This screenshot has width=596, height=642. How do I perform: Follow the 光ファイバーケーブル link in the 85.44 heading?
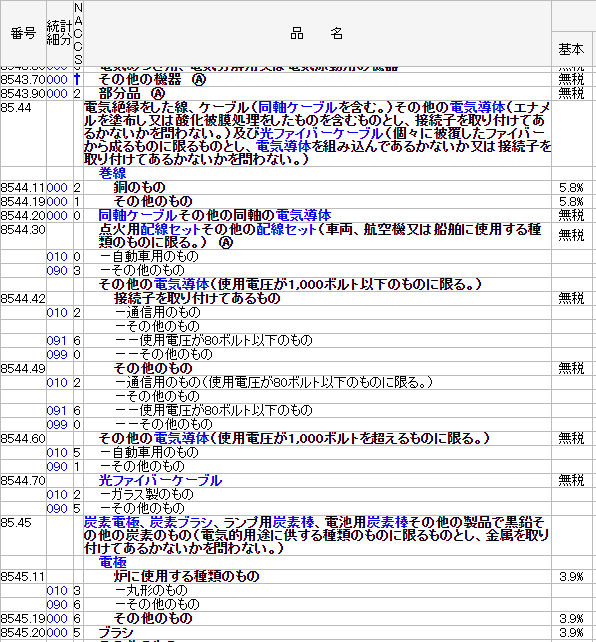(x=321, y=133)
